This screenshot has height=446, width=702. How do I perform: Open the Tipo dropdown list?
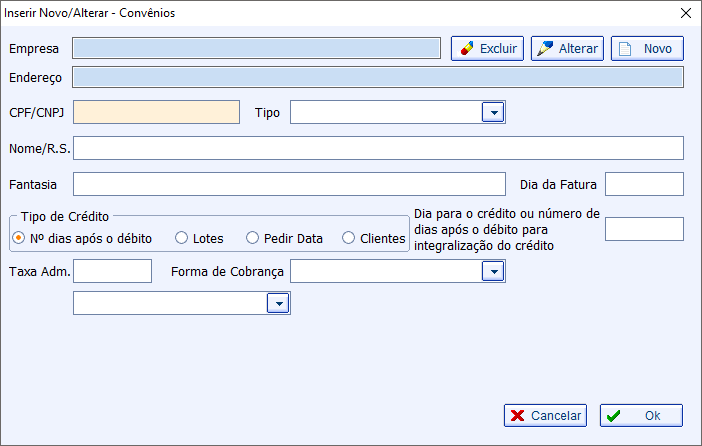coord(493,112)
